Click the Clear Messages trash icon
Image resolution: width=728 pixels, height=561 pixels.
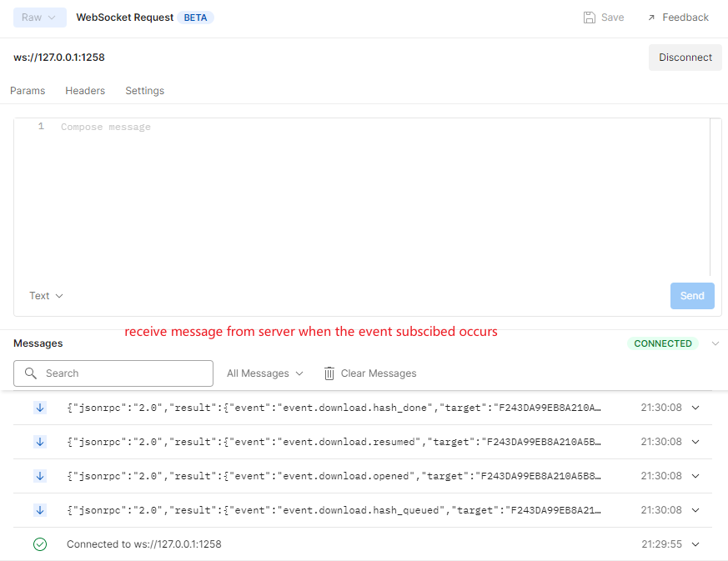329,373
